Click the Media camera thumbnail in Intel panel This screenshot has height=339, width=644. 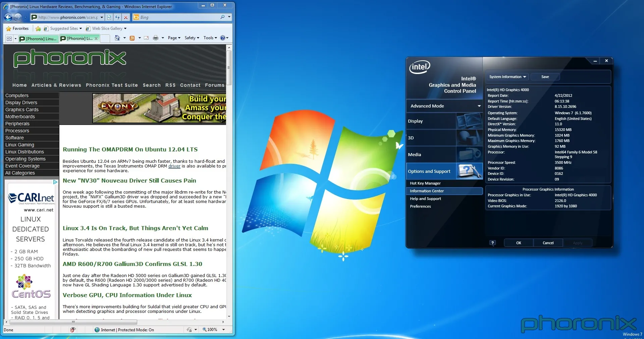(x=469, y=154)
